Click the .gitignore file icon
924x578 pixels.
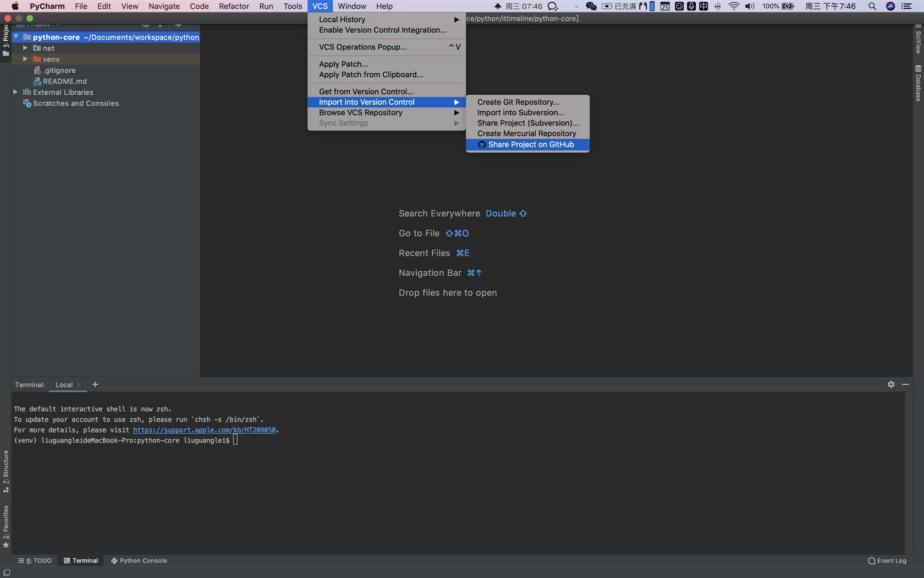(37, 70)
